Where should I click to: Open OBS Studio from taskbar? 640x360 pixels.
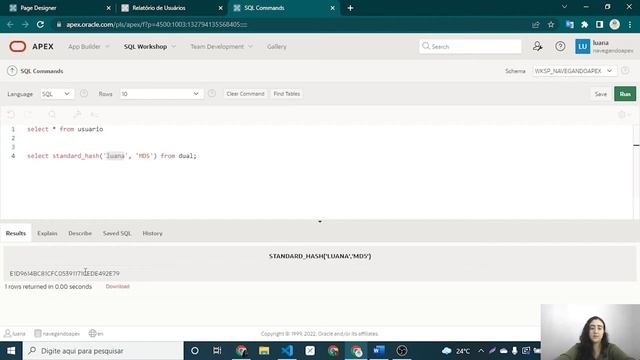click(402, 351)
